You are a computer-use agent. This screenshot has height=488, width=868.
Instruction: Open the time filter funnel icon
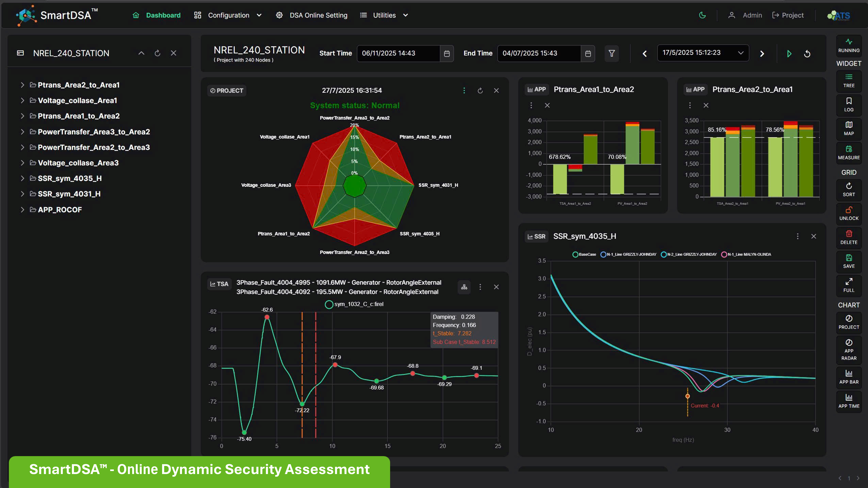click(611, 53)
